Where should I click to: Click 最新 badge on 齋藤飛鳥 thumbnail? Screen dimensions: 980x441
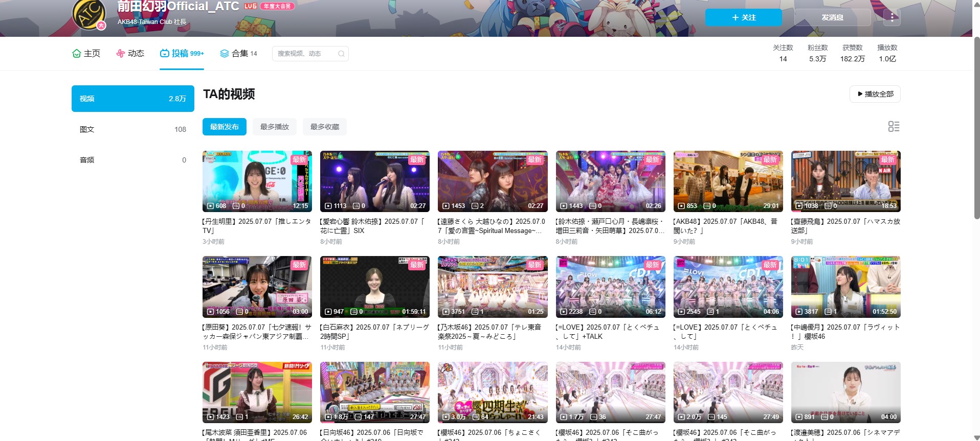pyautogui.click(x=888, y=159)
